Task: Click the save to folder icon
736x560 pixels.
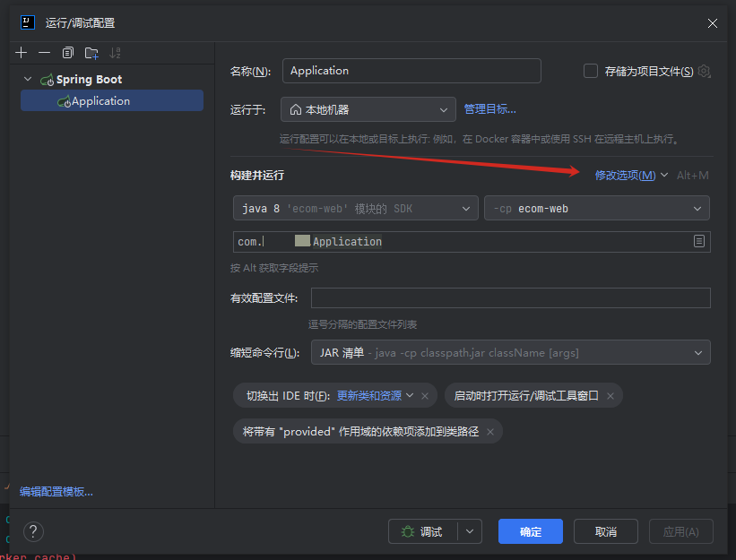Action: [x=91, y=53]
